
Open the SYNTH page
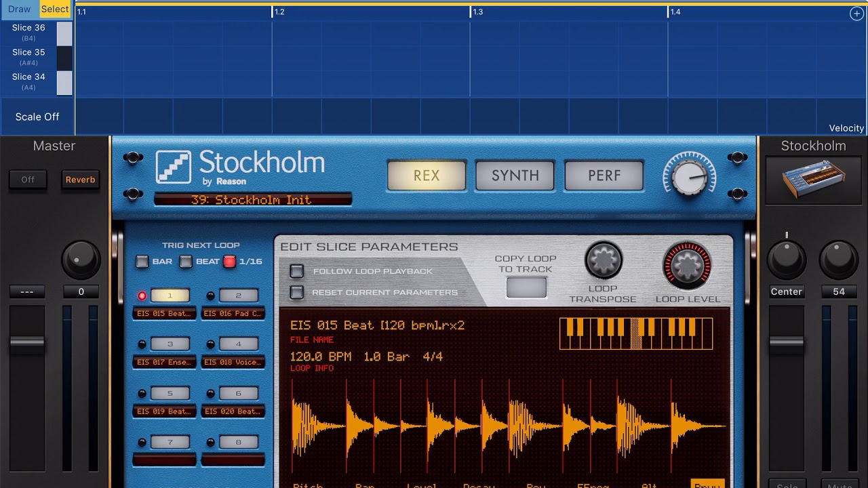click(x=515, y=176)
